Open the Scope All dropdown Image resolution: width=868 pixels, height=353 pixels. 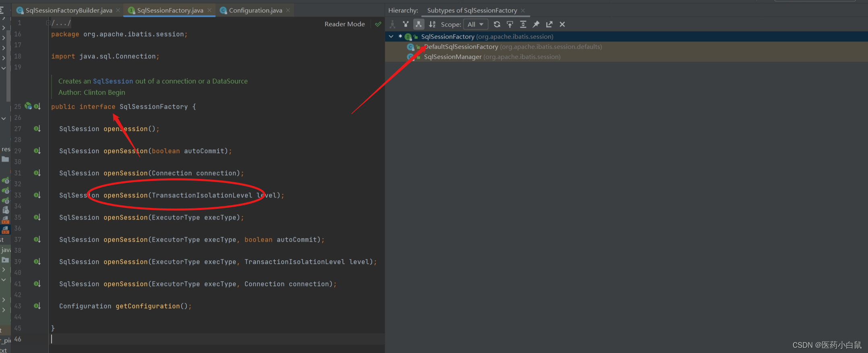click(476, 25)
